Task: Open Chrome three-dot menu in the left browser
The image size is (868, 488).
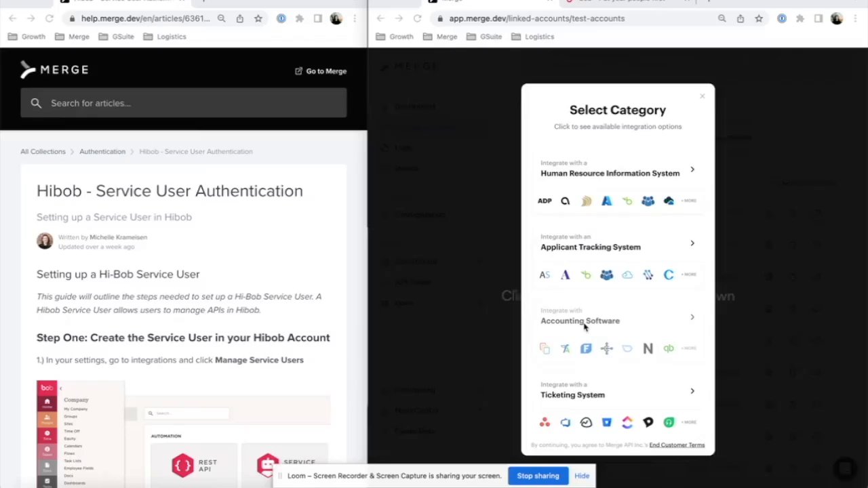Action: pyautogui.click(x=354, y=18)
